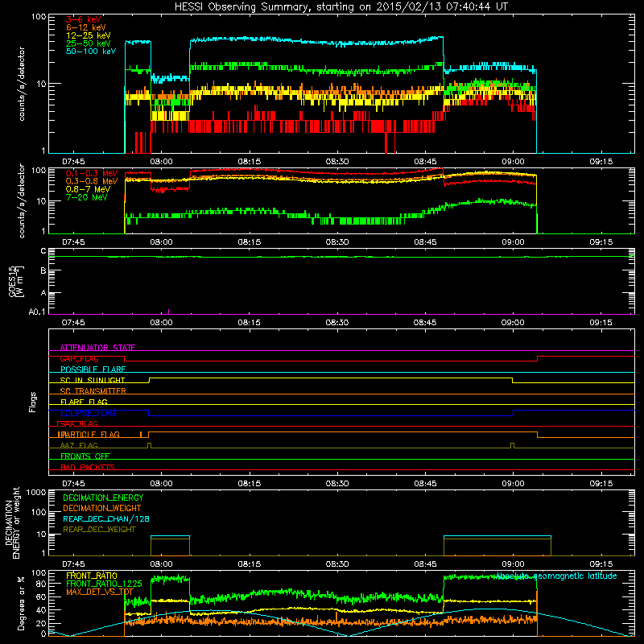Click the top plot counts/s/detector axis title
The image size is (644, 644).
tap(22, 84)
